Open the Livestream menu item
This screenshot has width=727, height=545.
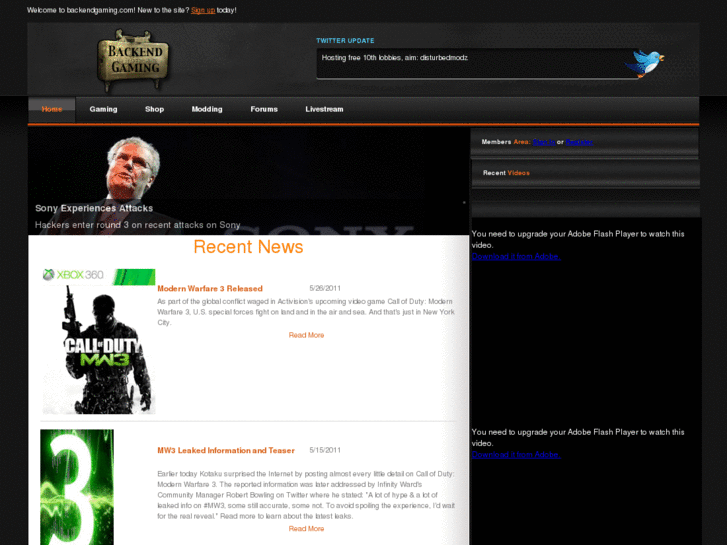coord(325,109)
